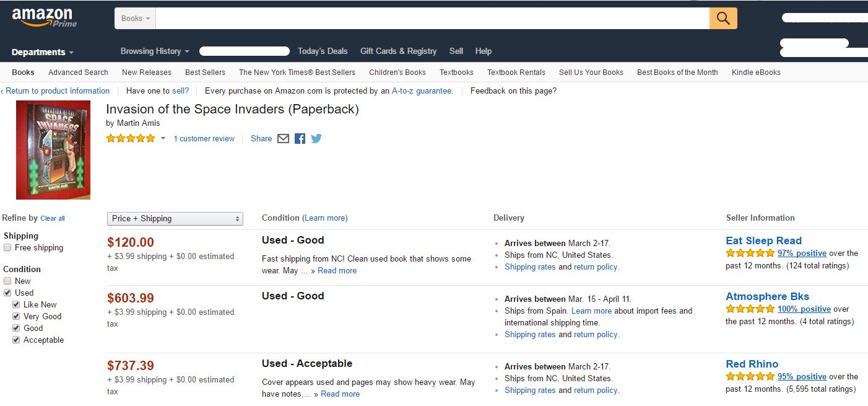Open the Price + Shipping sort dropdown
The width and height of the screenshot is (868, 406).
coord(175,218)
